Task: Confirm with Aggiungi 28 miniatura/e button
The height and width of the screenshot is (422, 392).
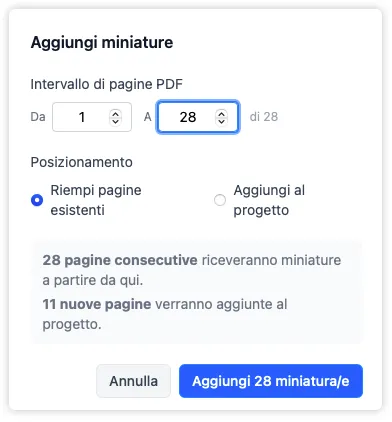Action: (271, 381)
